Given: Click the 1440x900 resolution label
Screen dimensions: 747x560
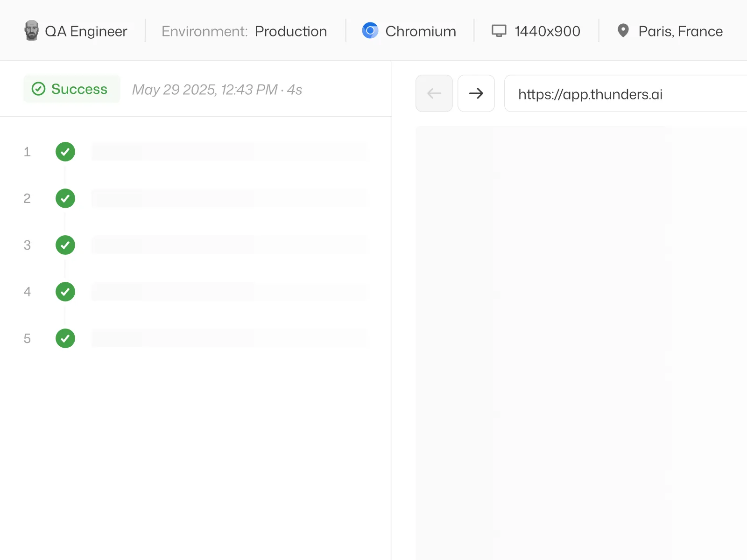Looking at the screenshot, I should [547, 31].
